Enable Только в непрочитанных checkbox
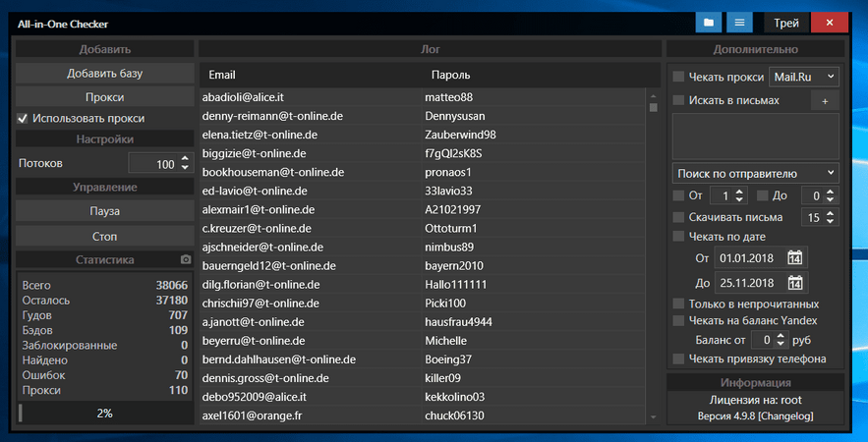The height and width of the screenshot is (442, 868). (x=678, y=304)
